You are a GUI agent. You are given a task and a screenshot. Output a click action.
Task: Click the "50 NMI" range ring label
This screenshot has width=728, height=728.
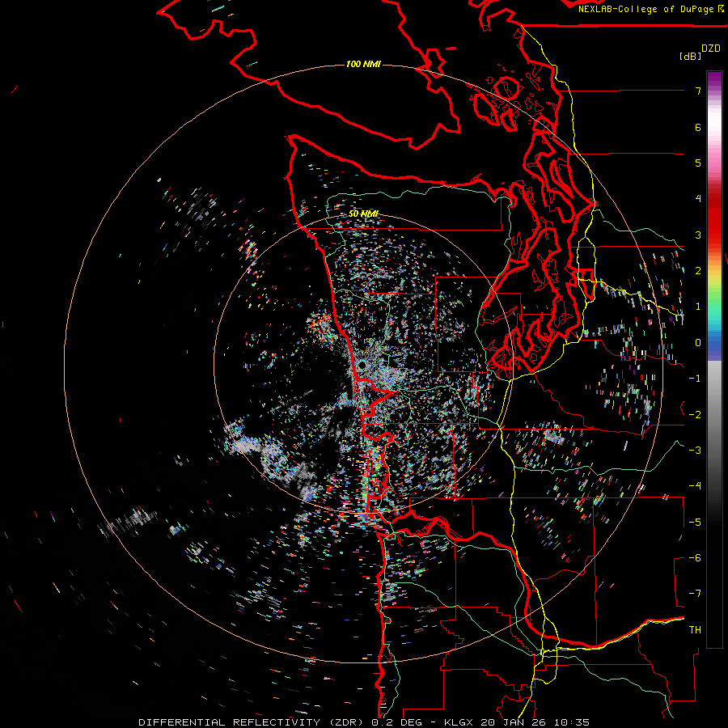tap(363, 214)
